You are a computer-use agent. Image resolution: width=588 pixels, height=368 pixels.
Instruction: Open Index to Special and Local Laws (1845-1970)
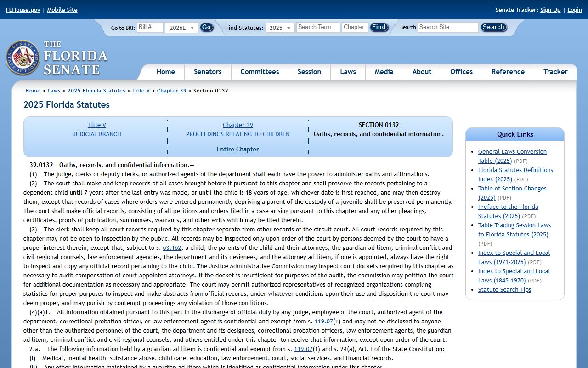tap(514, 276)
